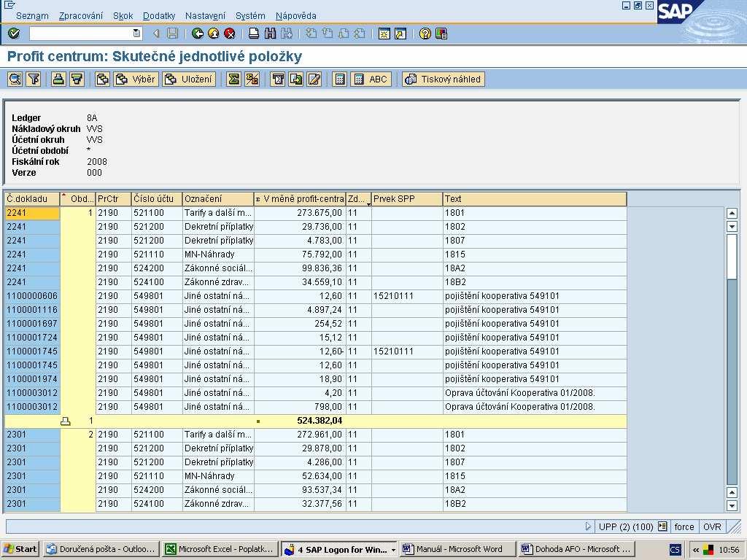
Task: Click the Text column header
Action: (535, 199)
